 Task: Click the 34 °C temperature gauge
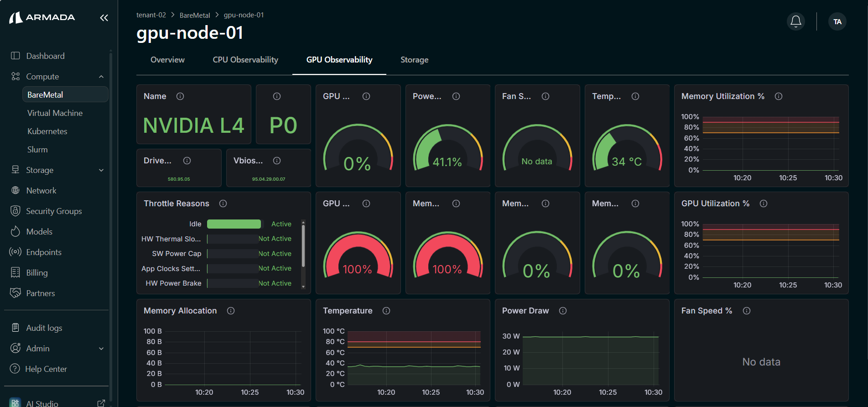pyautogui.click(x=627, y=148)
